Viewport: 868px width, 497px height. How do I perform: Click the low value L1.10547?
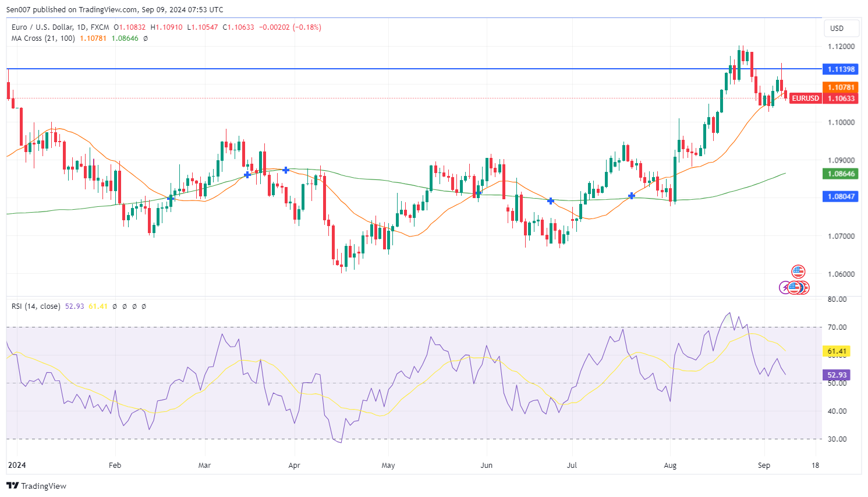(202, 27)
